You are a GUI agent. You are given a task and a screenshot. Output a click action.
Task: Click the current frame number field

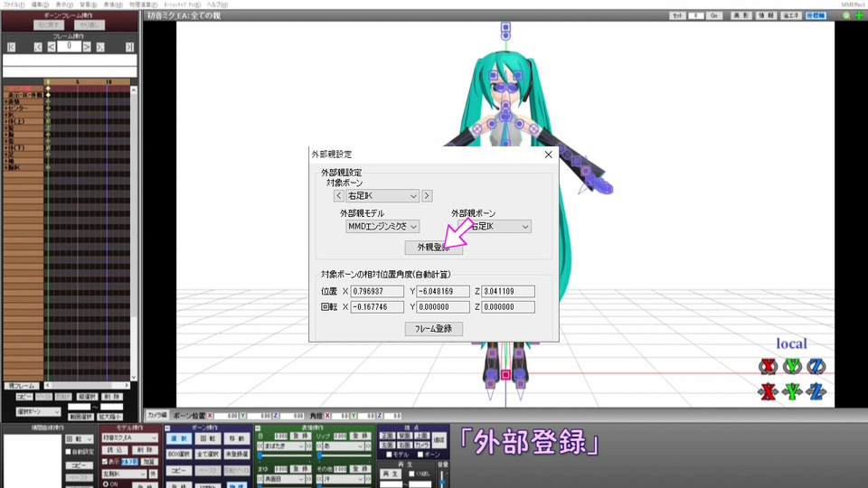pyautogui.click(x=70, y=46)
